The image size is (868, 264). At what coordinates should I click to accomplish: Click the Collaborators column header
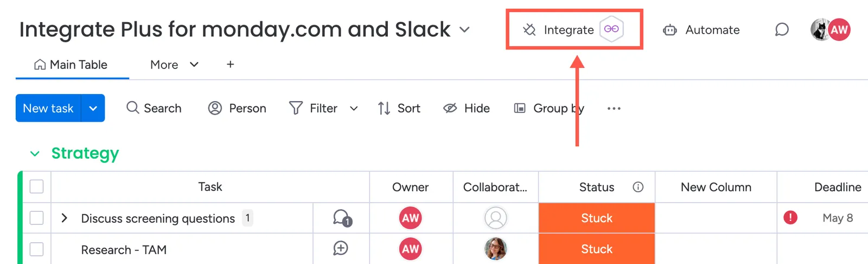[495, 187]
